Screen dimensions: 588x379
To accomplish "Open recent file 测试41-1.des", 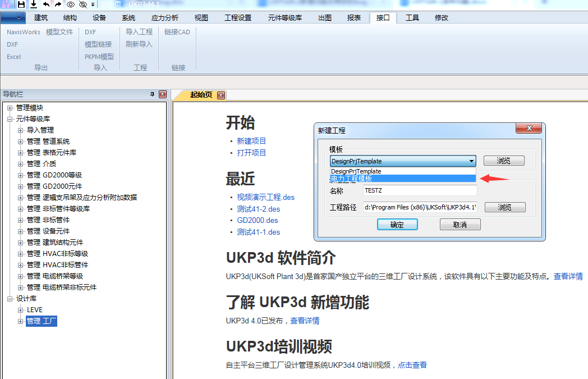I will (259, 232).
